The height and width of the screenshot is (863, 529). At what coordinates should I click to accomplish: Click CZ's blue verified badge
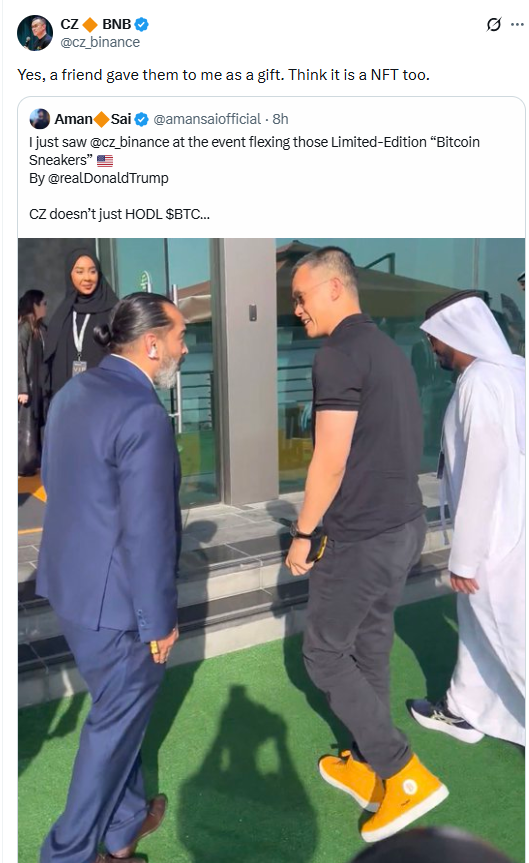tap(141, 24)
